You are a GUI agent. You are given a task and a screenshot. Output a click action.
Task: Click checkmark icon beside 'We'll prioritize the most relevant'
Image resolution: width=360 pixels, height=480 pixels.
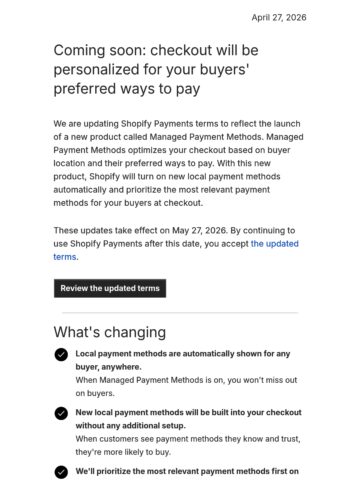(61, 472)
